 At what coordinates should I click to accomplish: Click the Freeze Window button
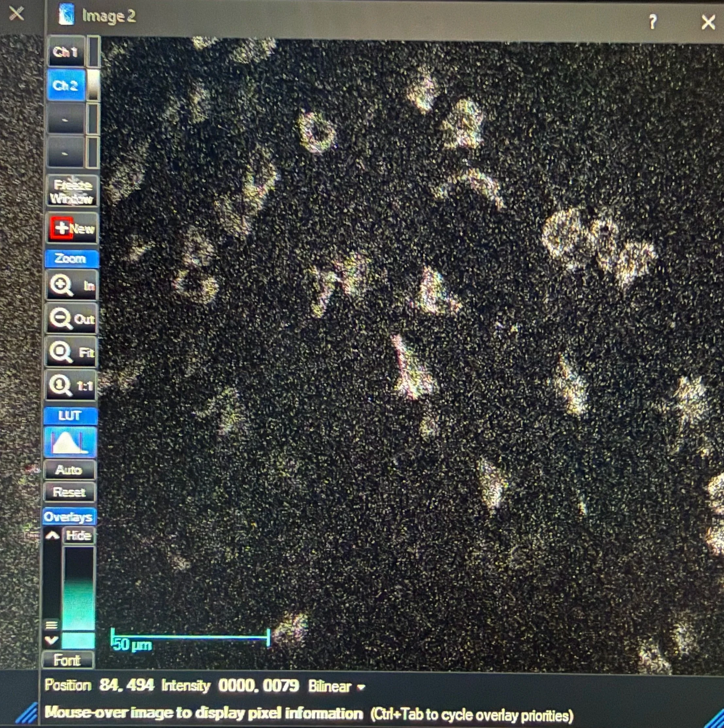pos(72,191)
